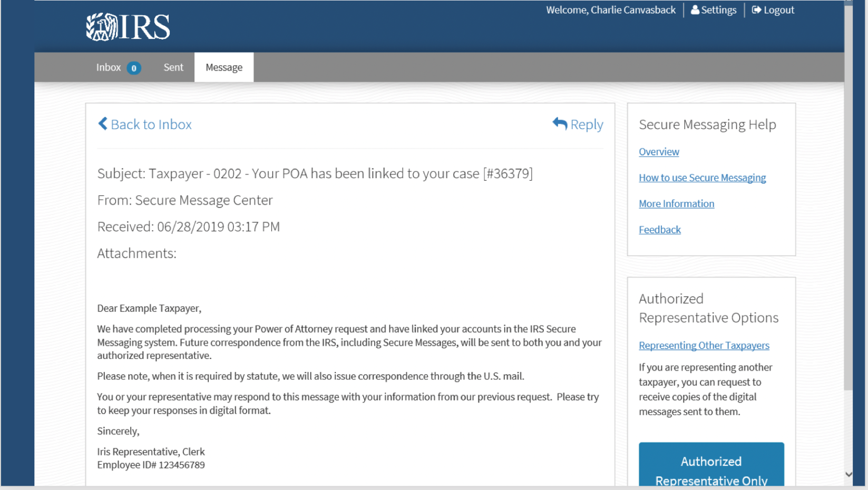The width and height of the screenshot is (868, 490).
Task: Click the IRS eagle logo
Action: point(102,27)
